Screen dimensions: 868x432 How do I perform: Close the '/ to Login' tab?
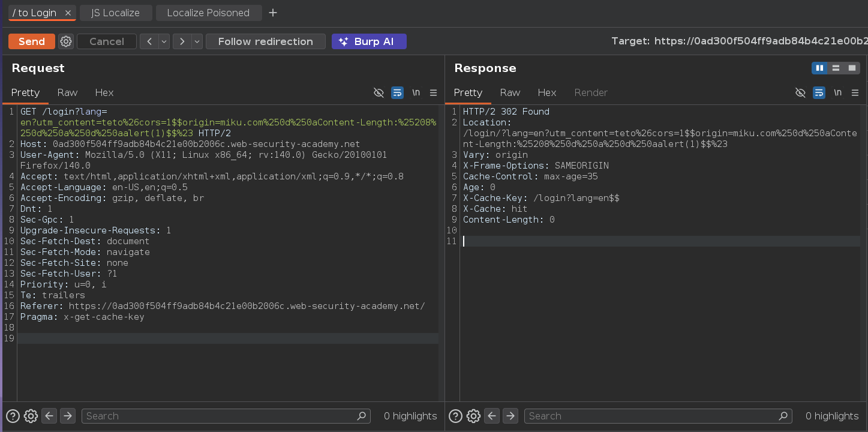coord(68,13)
